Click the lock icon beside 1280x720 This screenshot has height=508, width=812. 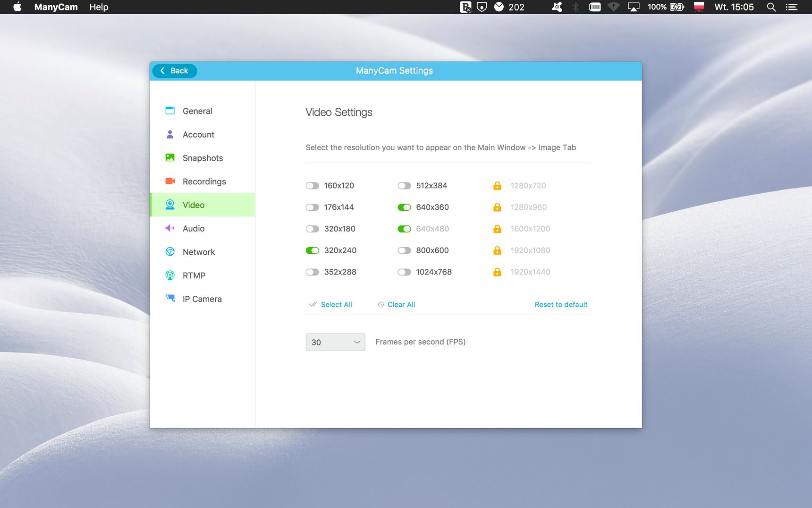point(497,186)
